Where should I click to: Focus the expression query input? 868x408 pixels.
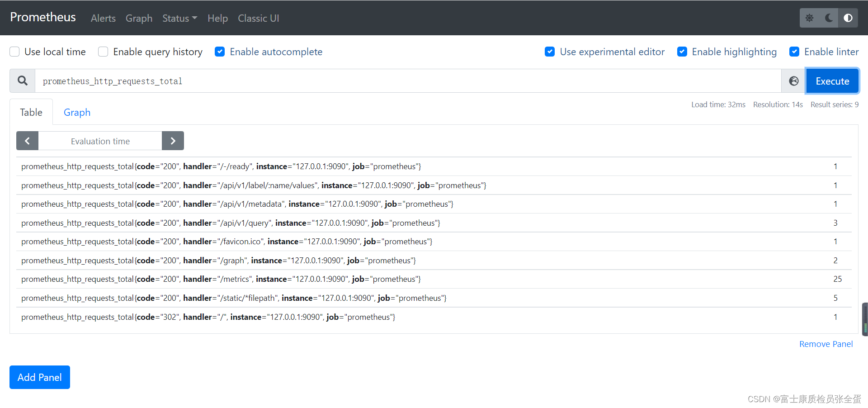tap(408, 81)
